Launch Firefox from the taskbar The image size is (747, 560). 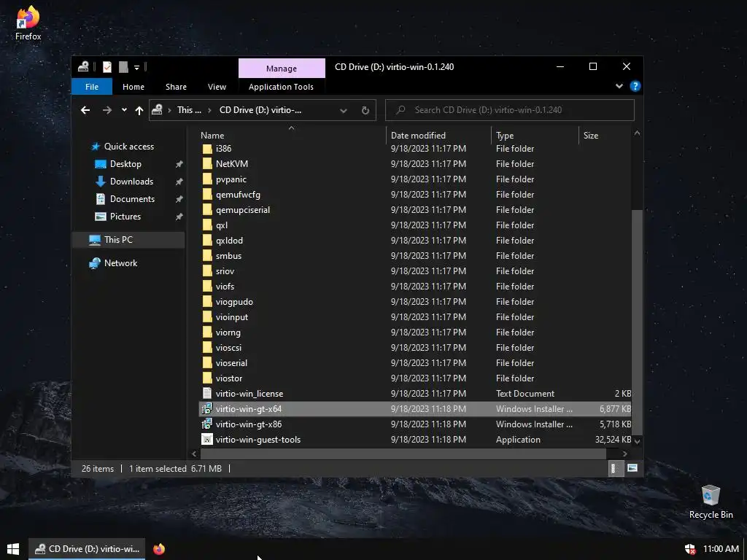coord(159,549)
